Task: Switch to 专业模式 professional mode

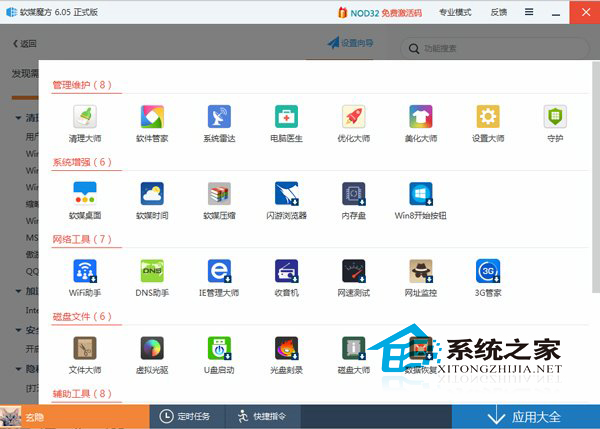Action: pyautogui.click(x=455, y=13)
